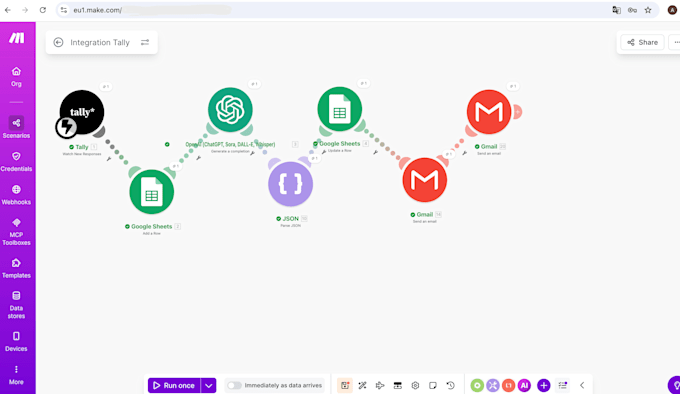Open scenario settings gear in bottom toolbar

415,385
